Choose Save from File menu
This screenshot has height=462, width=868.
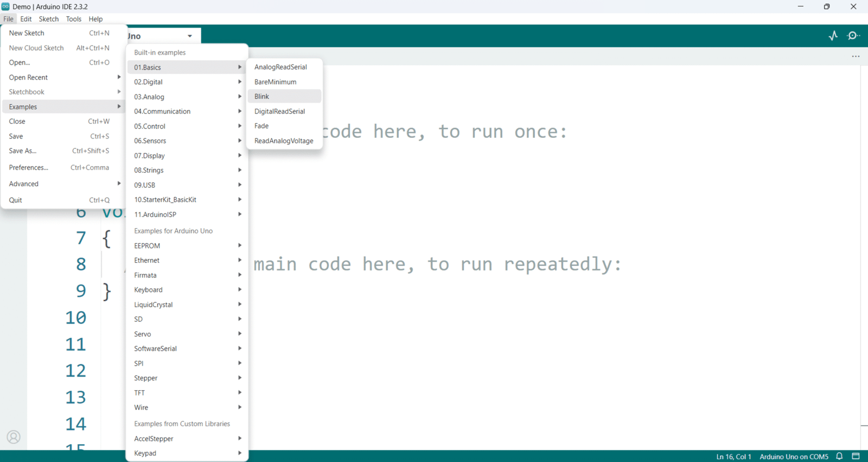click(x=63, y=136)
